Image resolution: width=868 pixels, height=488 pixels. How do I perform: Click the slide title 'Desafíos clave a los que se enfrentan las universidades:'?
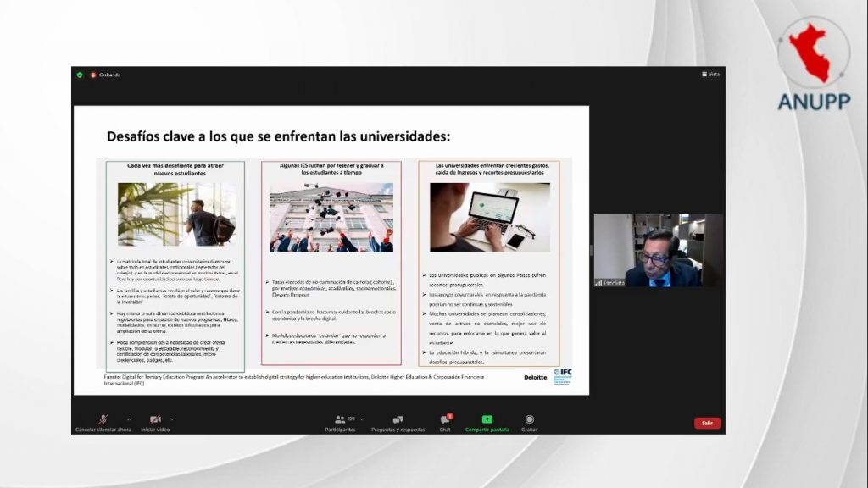pyautogui.click(x=278, y=136)
